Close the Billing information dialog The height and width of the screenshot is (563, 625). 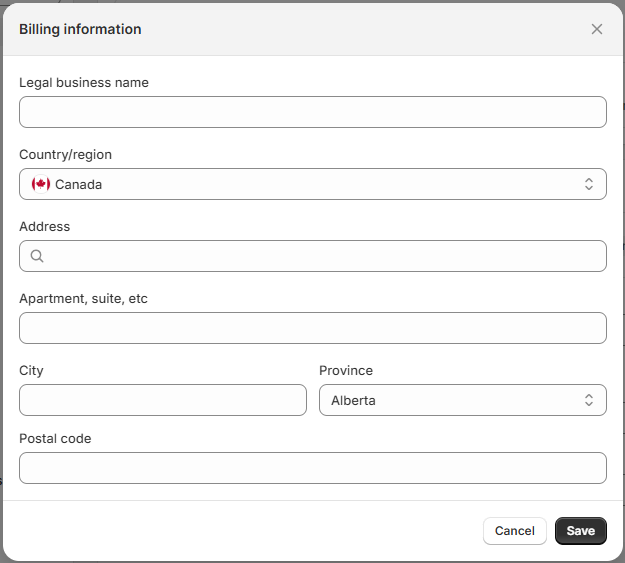(x=597, y=29)
